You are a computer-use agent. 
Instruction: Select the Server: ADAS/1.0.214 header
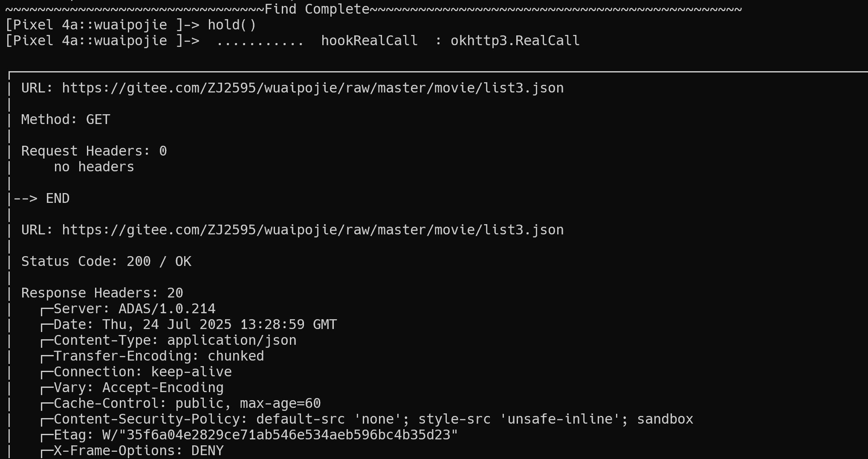coord(134,309)
